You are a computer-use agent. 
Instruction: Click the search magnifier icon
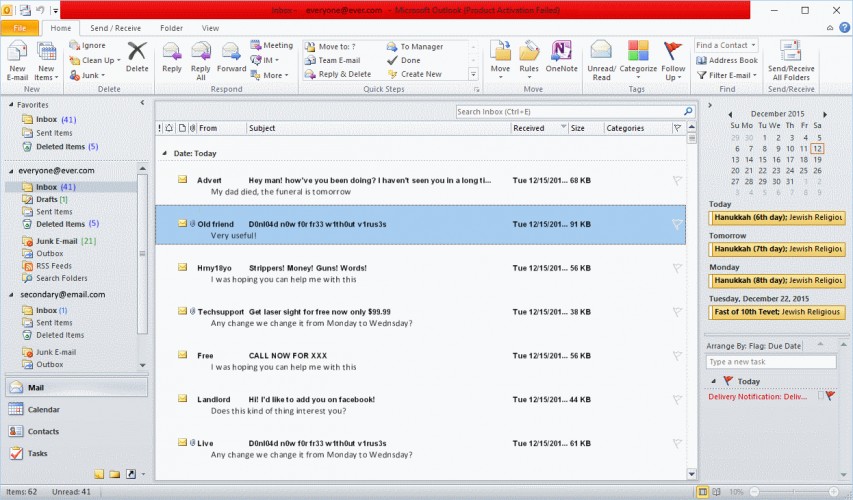pos(688,112)
